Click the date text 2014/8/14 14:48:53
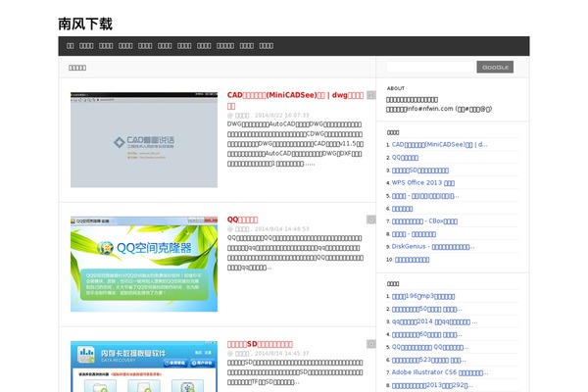Image resolution: width=588 pixels, height=392 pixels. (281, 228)
